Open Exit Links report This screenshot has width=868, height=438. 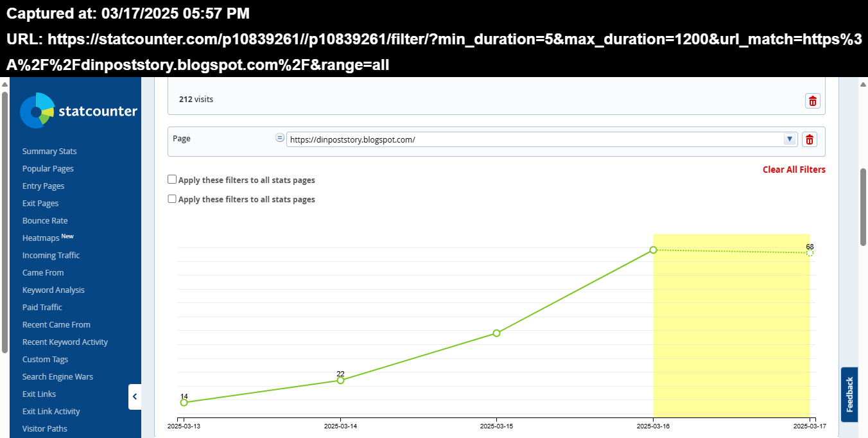pos(39,394)
